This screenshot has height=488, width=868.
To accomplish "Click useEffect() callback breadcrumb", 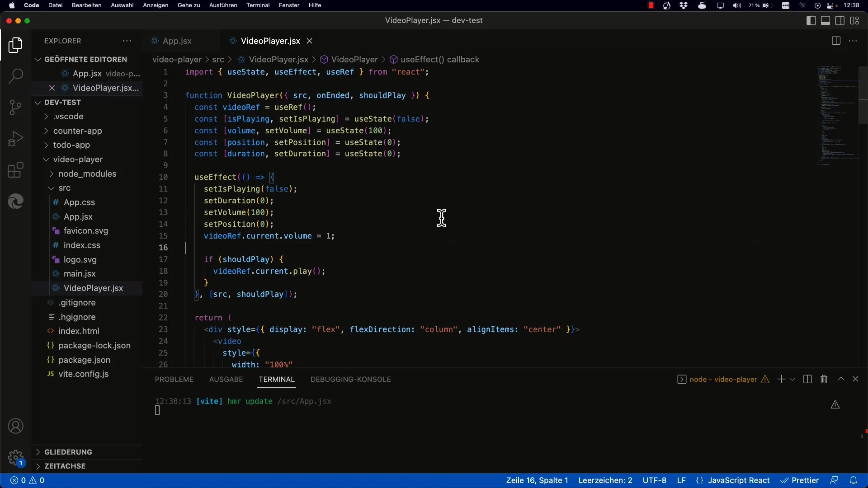I will point(434,60).
